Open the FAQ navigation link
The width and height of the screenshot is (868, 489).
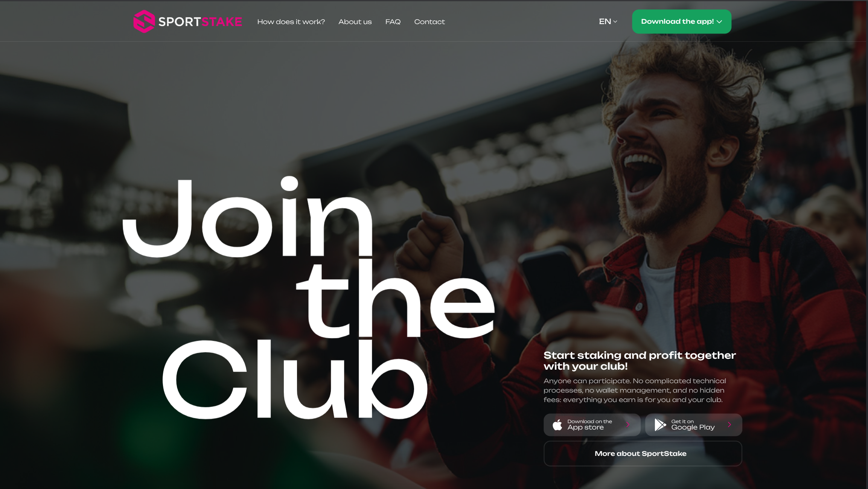click(x=393, y=22)
